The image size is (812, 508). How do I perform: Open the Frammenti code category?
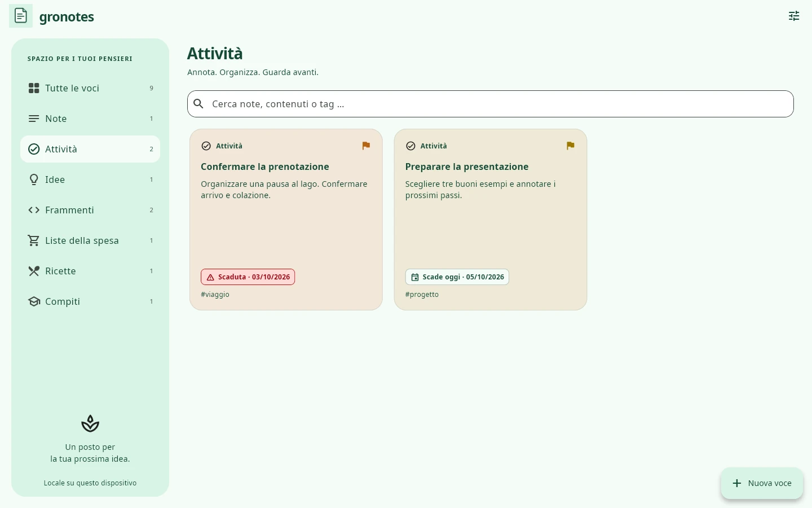[90, 210]
